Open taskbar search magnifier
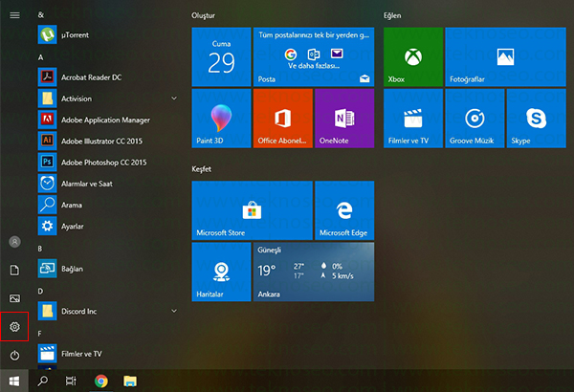The height and width of the screenshot is (392, 574). coord(42,381)
